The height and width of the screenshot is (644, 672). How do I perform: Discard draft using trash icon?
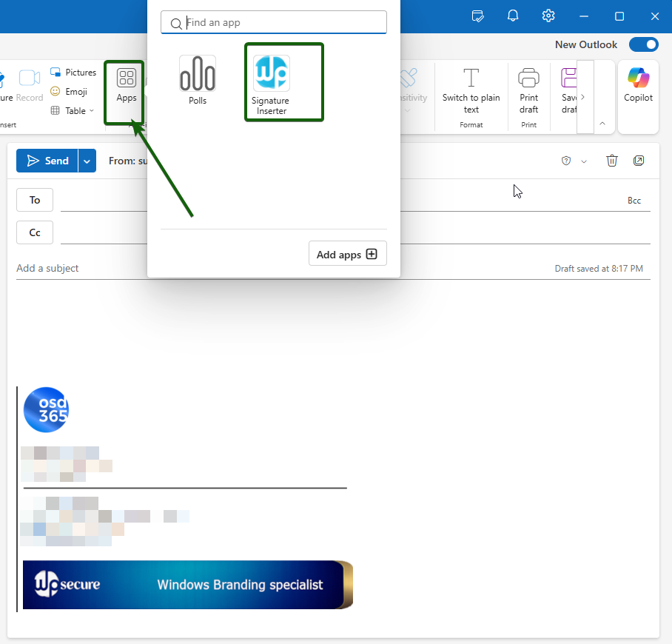[x=612, y=161]
